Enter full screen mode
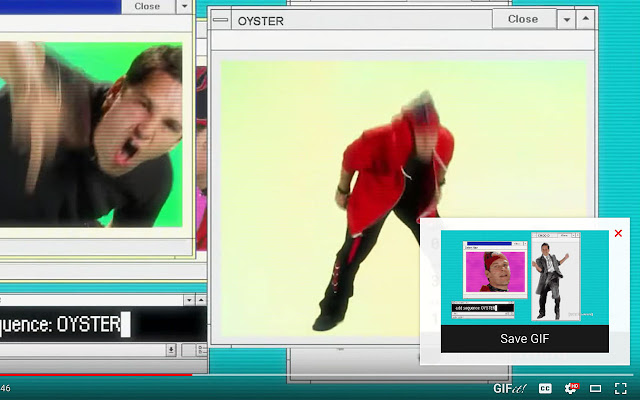The height and width of the screenshot is (400, 640). tap(620, 388)
